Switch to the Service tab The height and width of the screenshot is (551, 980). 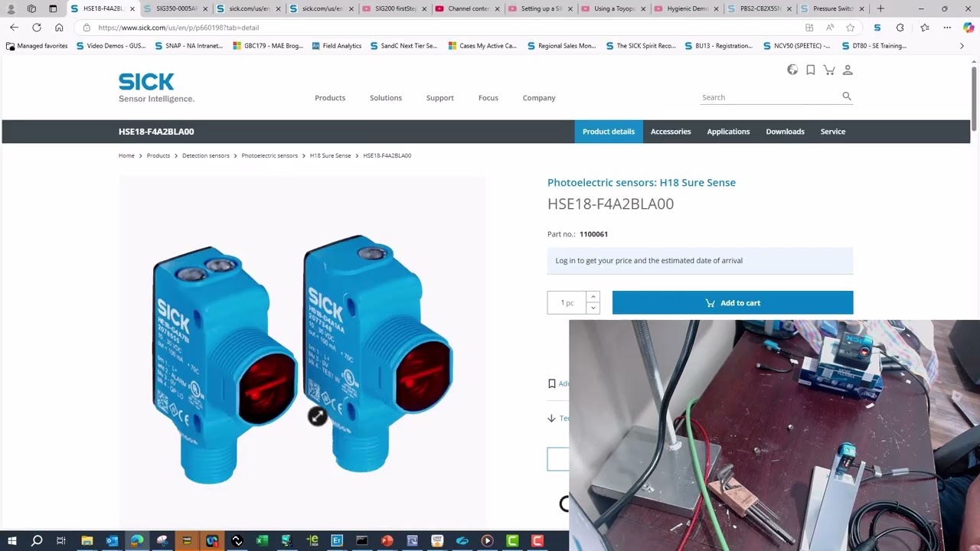(x=833, y=132)
